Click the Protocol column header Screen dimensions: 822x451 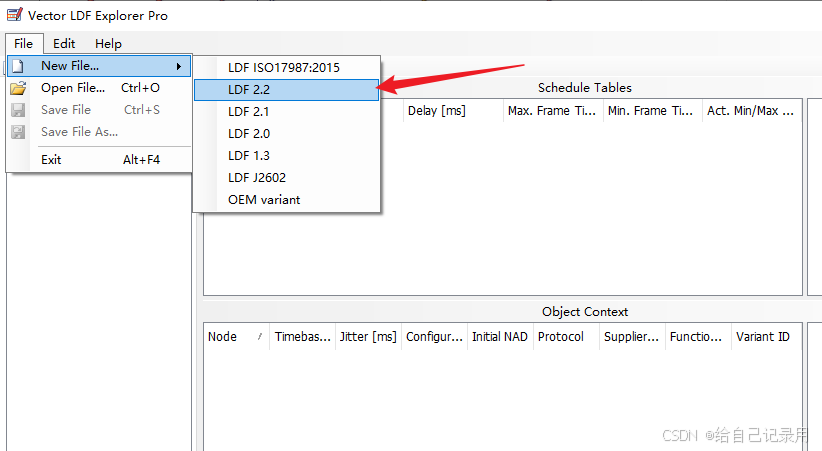pyautogui.click(x=567, y=337)
